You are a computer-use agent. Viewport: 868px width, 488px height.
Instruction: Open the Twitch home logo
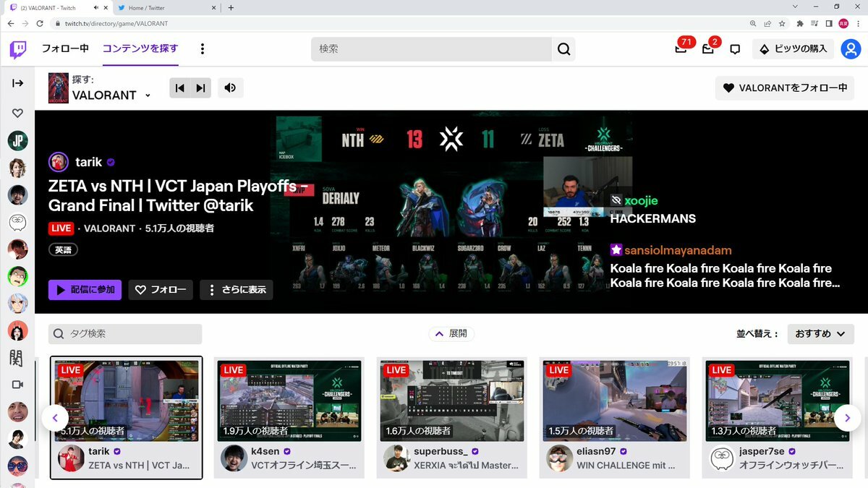(18, 49)
